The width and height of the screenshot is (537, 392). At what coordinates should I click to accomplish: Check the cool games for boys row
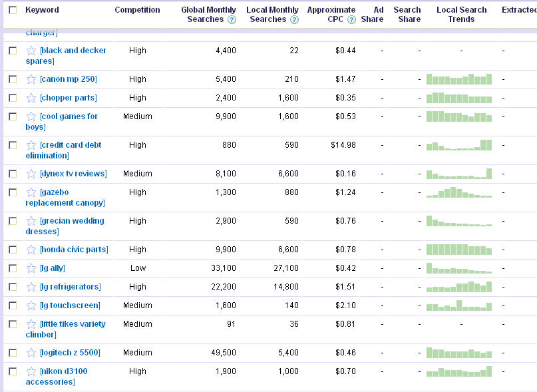tap(13, 116)
